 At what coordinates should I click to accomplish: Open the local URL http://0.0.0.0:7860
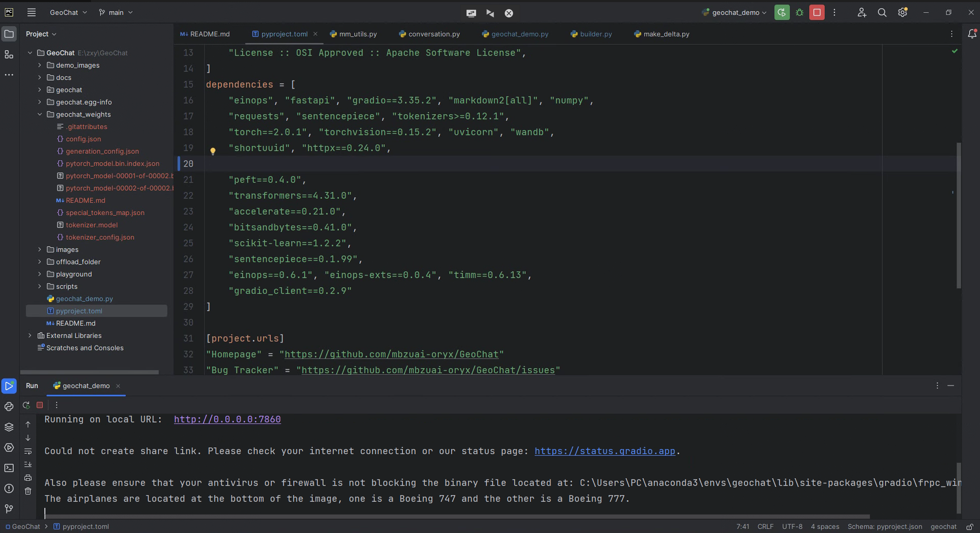pyautogui.click(x=226, y=419)
